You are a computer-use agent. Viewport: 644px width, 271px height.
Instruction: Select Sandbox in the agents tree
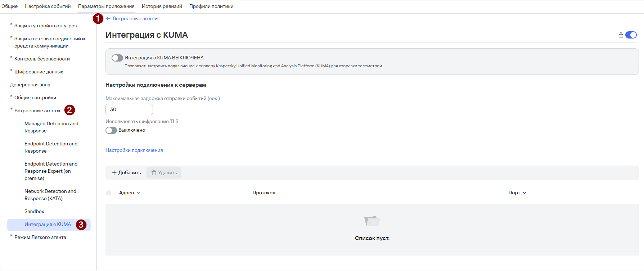pos(34,212)
